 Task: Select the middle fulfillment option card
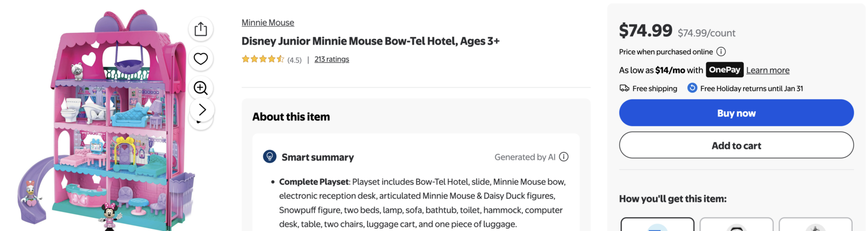pyautogui.click(x=736, y=224)
